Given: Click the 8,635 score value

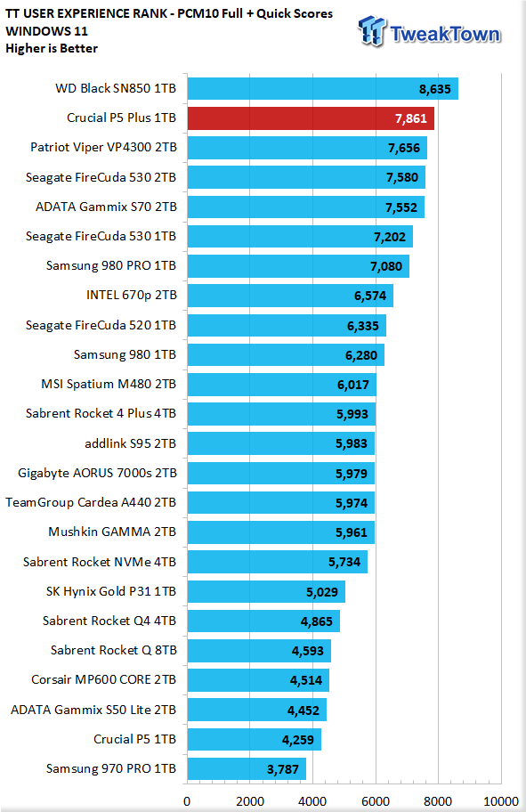Looking at the screenshot, I should click(435, 89).
